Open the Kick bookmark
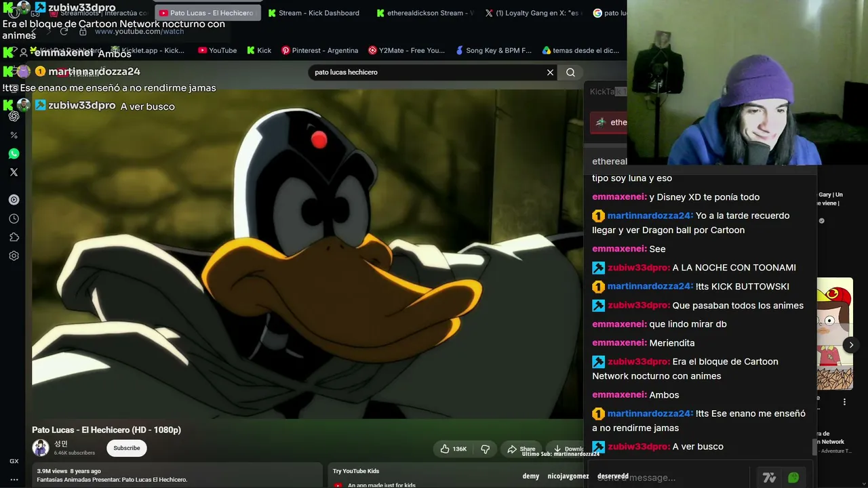Screen dimensions: 868x488 (259, 50)
